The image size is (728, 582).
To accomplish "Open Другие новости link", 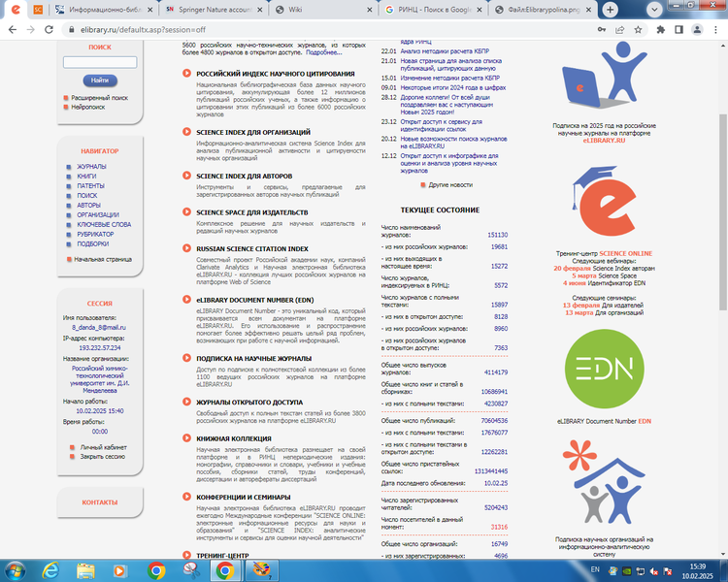I will point(450,184).
